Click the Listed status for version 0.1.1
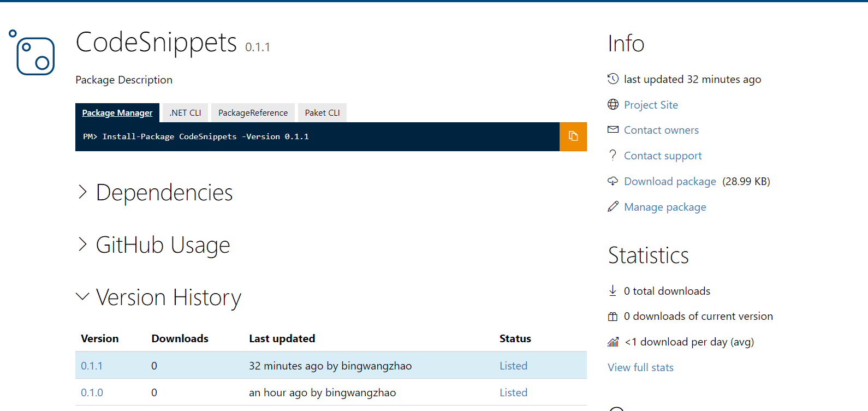 tap(513, 366)
